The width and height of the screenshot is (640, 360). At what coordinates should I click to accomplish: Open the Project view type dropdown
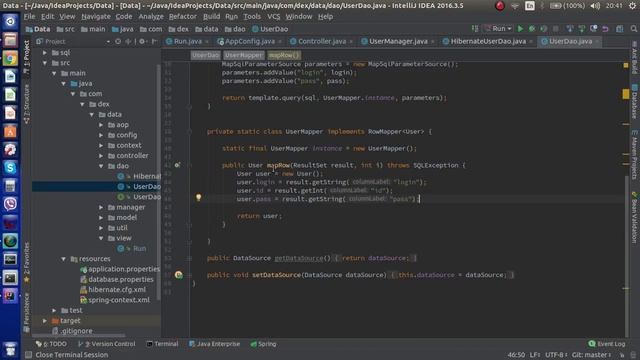(x=108, y=41)
